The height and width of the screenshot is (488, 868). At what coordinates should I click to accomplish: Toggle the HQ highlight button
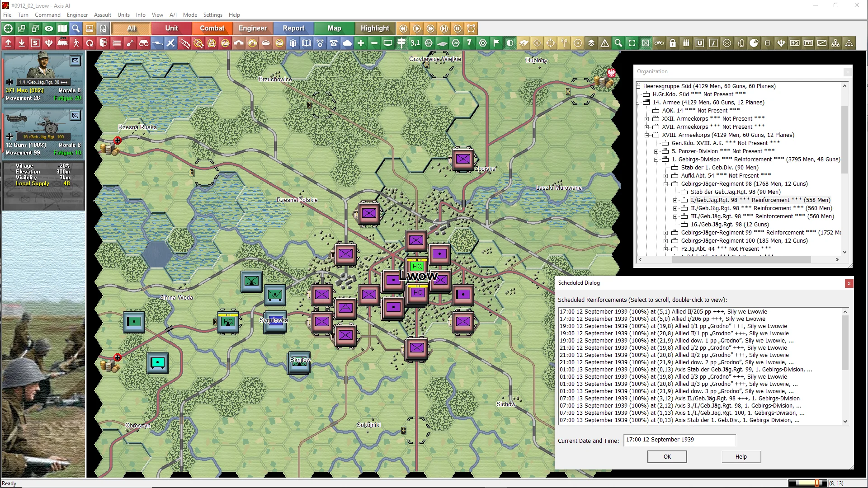point(795,43)
